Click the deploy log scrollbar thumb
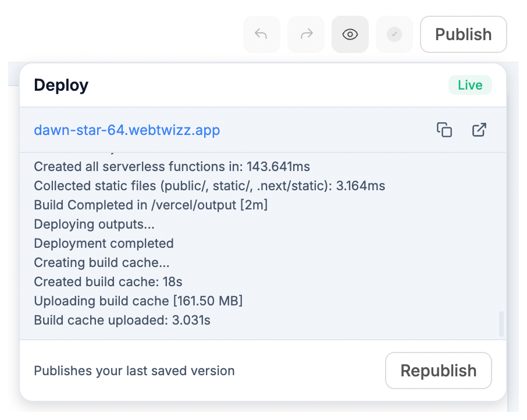 pyautogui.click(x=501, y=324)
